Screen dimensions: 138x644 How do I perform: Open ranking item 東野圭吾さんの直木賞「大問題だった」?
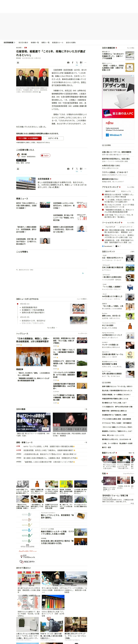[119, 196]
